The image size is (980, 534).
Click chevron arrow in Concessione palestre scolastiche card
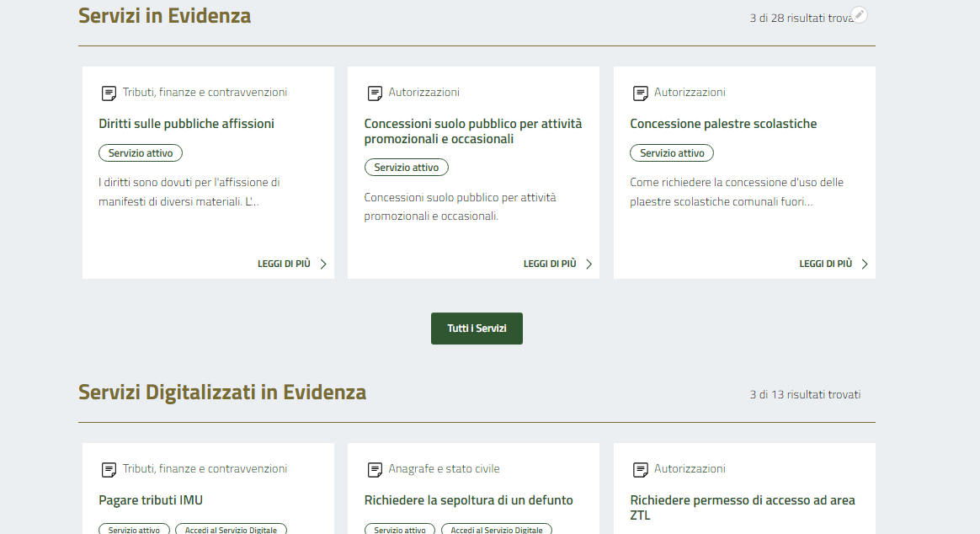click(865, 264)
